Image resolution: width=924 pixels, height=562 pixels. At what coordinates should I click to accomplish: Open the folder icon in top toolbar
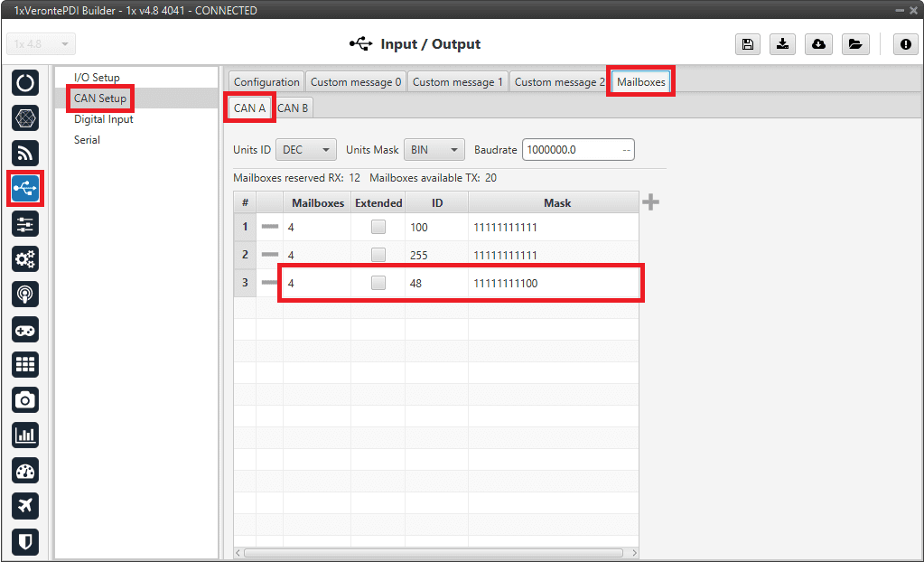click(x=854, y=44)
